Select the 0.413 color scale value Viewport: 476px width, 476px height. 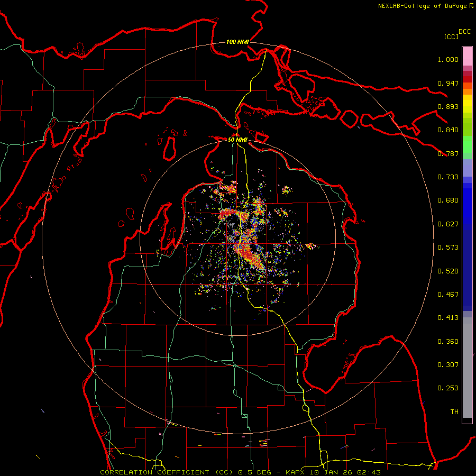pos(448,318)
